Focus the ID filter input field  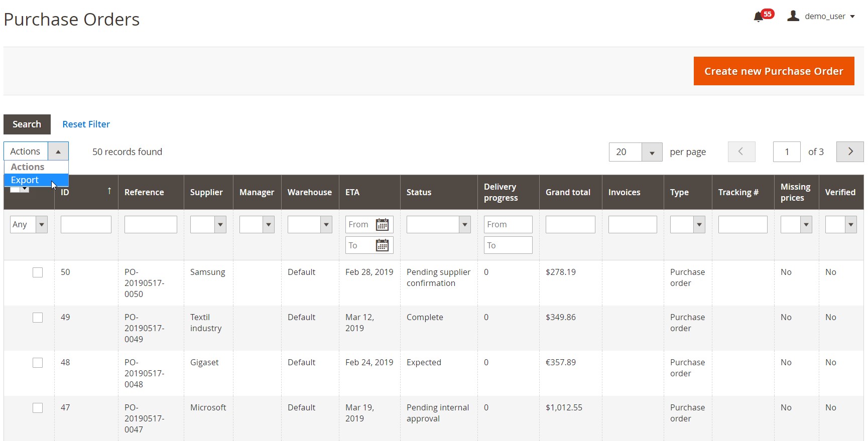(86, 224)
